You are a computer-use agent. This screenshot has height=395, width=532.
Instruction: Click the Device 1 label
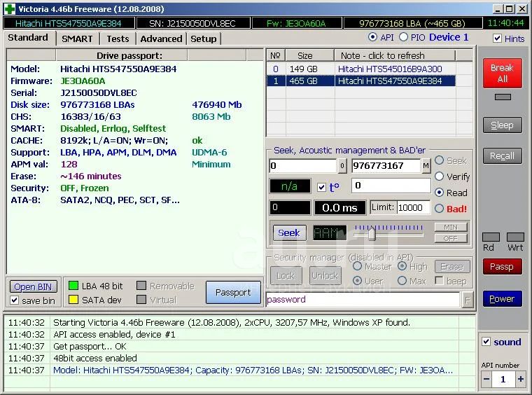(x=449, y=37)
